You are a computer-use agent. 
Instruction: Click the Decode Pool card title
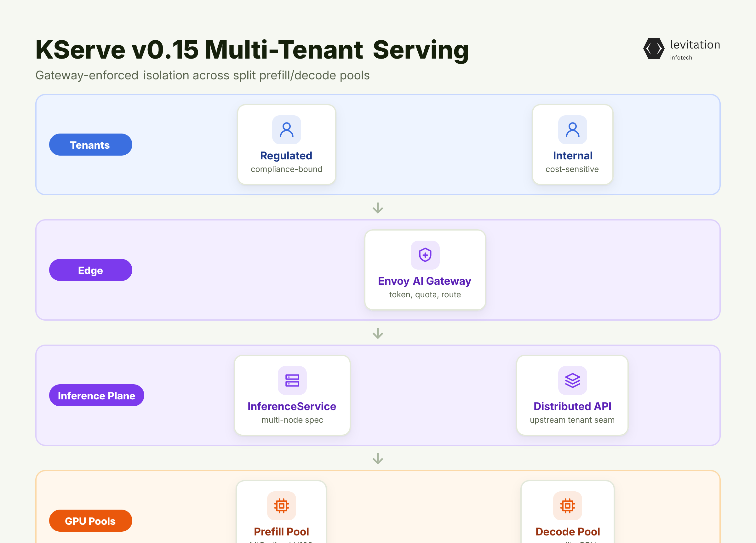coord(567,532)
